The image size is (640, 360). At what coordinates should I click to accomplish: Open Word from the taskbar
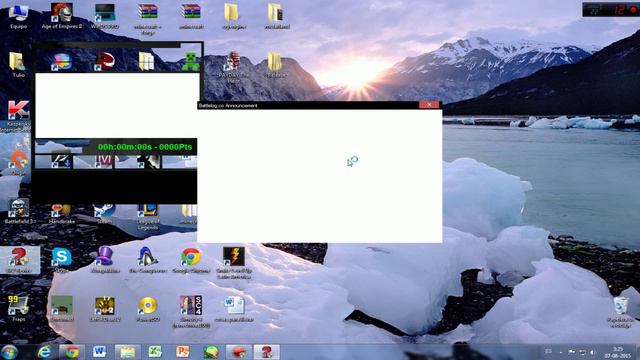[x=99, y=352]
